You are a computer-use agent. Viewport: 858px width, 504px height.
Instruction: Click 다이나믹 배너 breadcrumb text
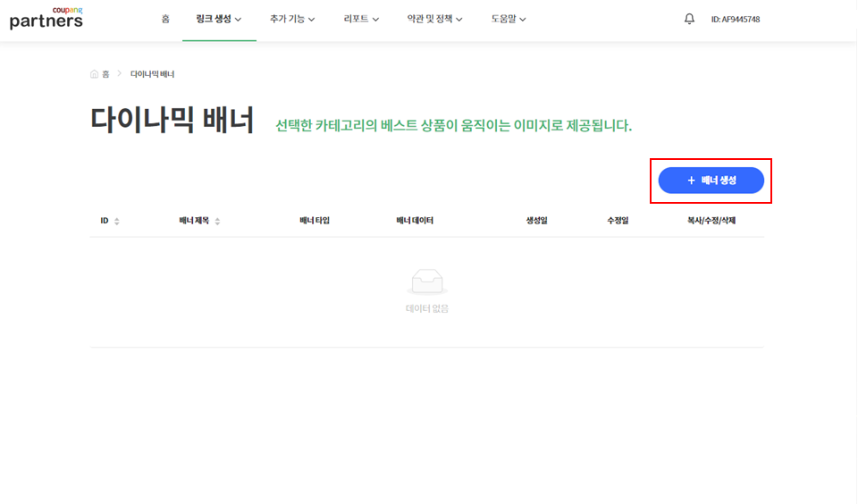(x=152, y=74)
